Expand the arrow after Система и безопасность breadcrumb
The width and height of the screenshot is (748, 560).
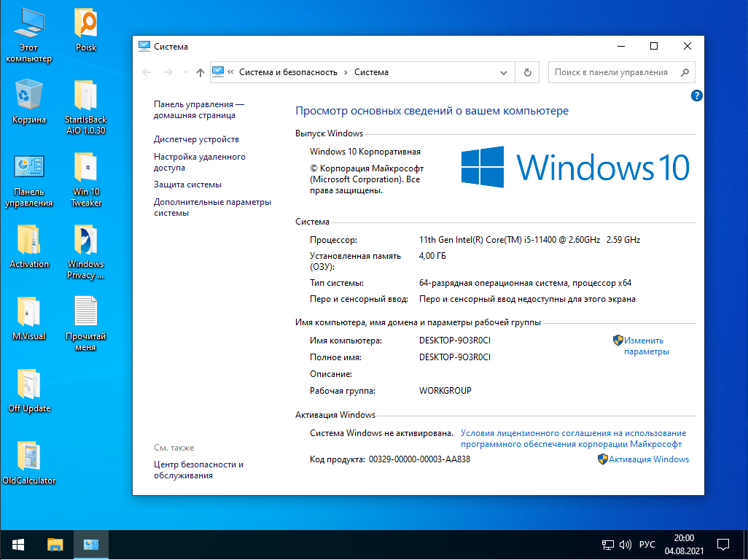[346, 72]
